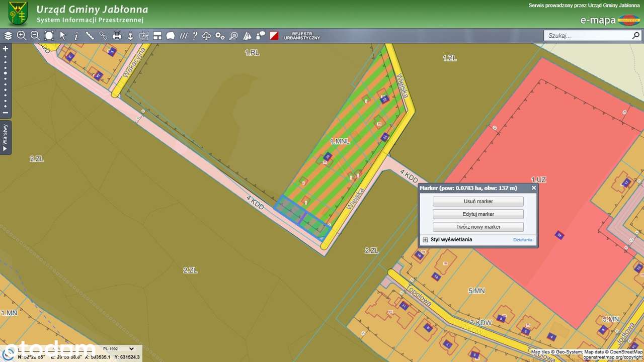Expand the Warstwy side panel
Image resolution: width=644 pixels, height=362 pixels.
6,138
